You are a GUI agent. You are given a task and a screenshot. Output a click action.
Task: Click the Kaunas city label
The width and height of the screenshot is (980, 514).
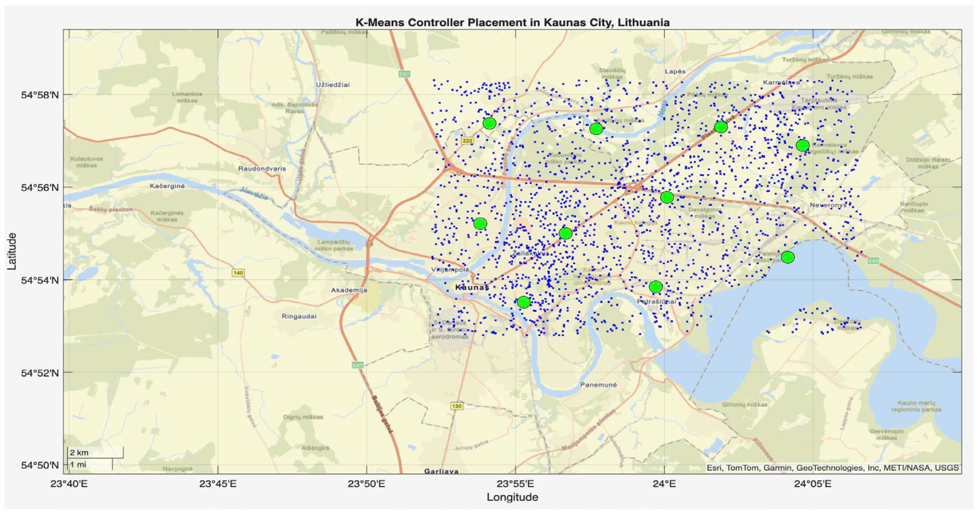pos(472,288)
